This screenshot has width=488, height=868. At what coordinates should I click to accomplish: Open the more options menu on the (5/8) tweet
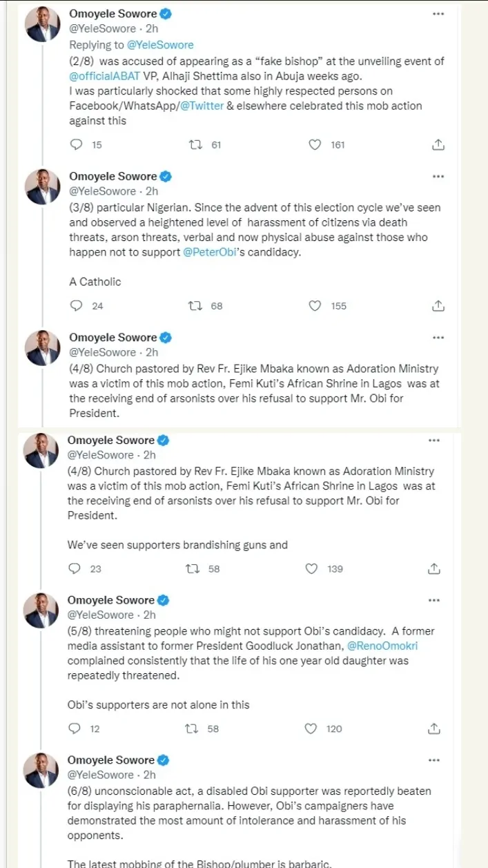(x=434, y=599)
